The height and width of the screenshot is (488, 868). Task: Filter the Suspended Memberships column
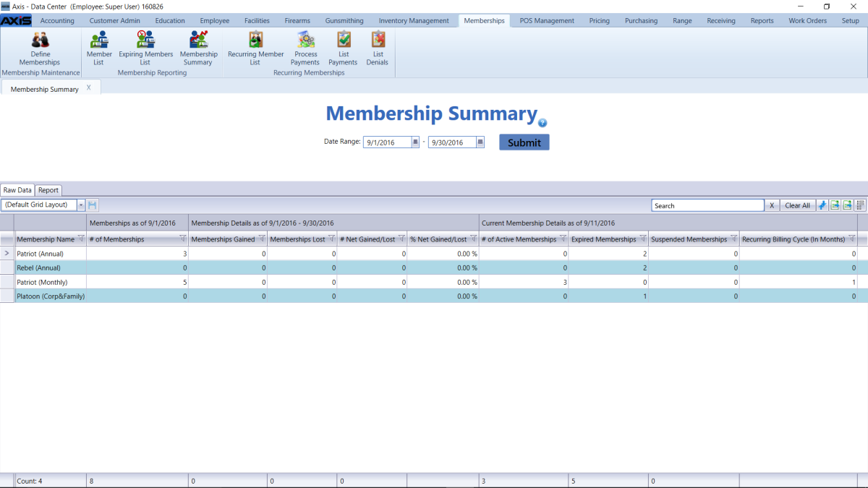click(733, 239)
